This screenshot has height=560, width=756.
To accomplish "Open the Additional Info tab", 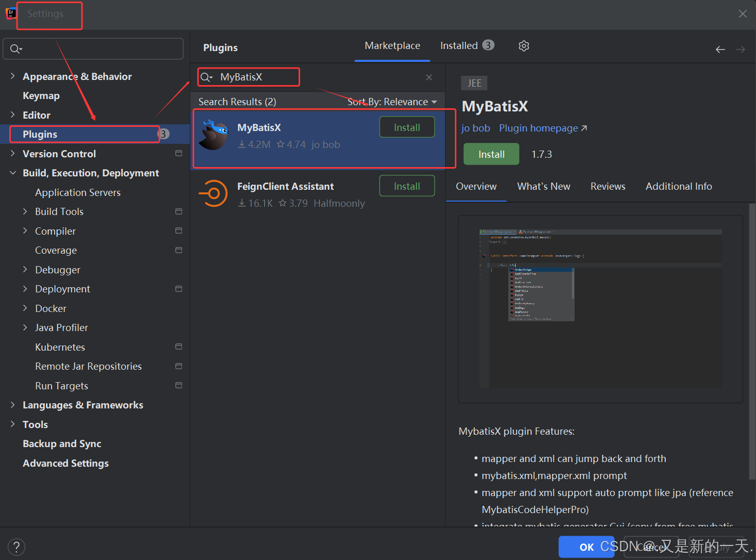I will pos(679,187).
